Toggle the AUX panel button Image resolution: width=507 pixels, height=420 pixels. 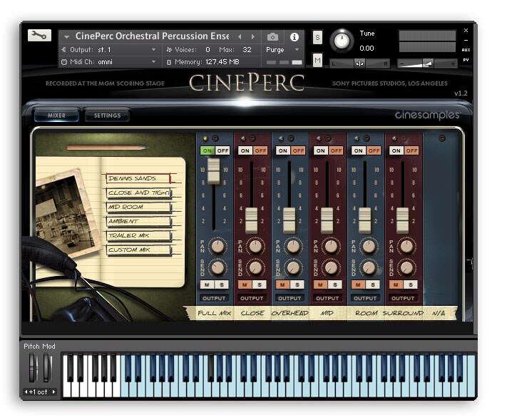pos(466,50)
